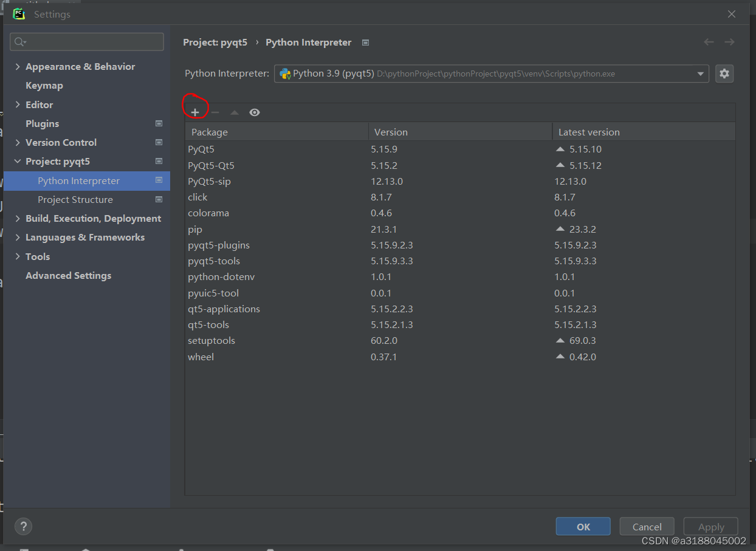
Task: Click the help question mark button
Action: (x=23, y=527)
